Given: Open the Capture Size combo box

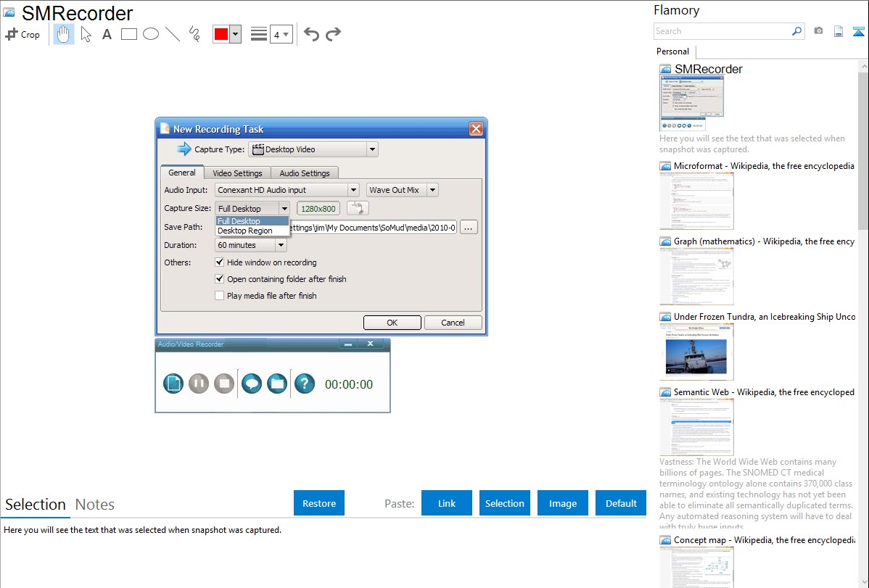Looking at the screenshot, I should click(x=284, y=208).
